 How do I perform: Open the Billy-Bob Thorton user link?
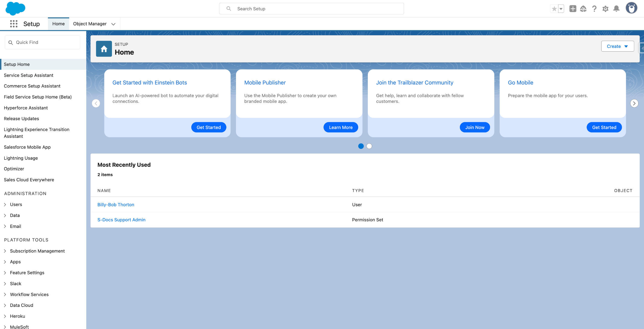click(x=116, y=204)
